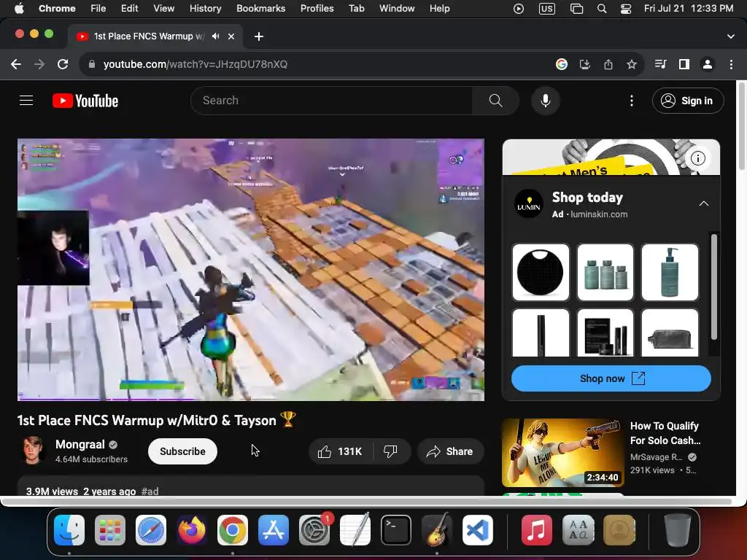Viewport: 747px width, 560px height.
Task: Bookmark this page with star
Action: click(632, 64)
